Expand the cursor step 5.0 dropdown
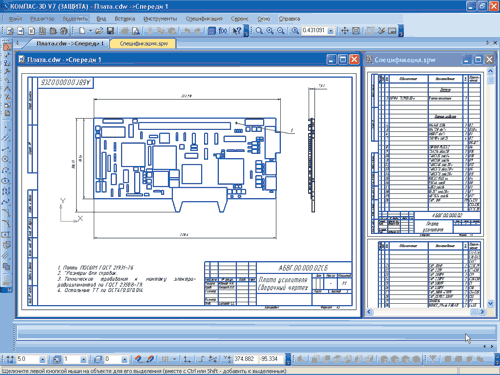500x375 pixels. (x=42, y=359)
